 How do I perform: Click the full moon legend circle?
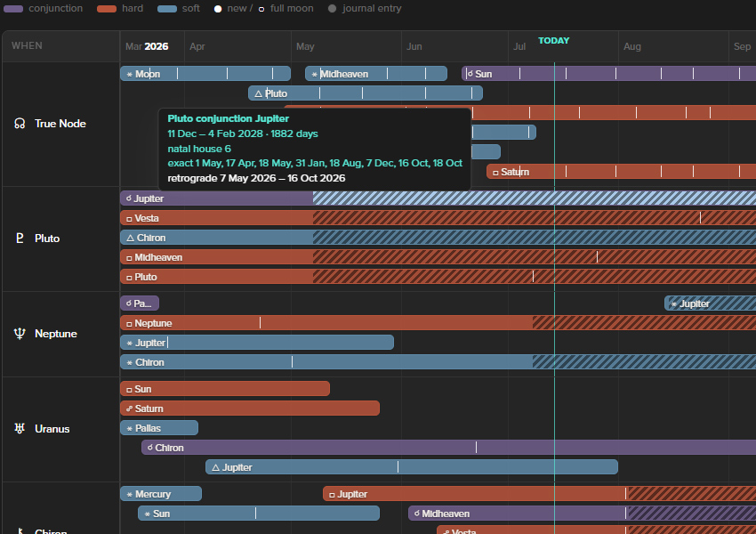point(261,9)
